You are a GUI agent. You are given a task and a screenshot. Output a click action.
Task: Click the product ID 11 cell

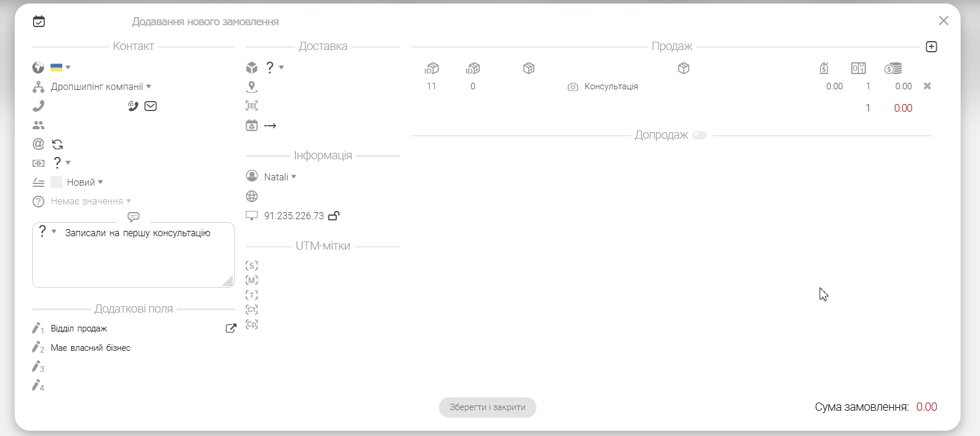tap(431, 86)
